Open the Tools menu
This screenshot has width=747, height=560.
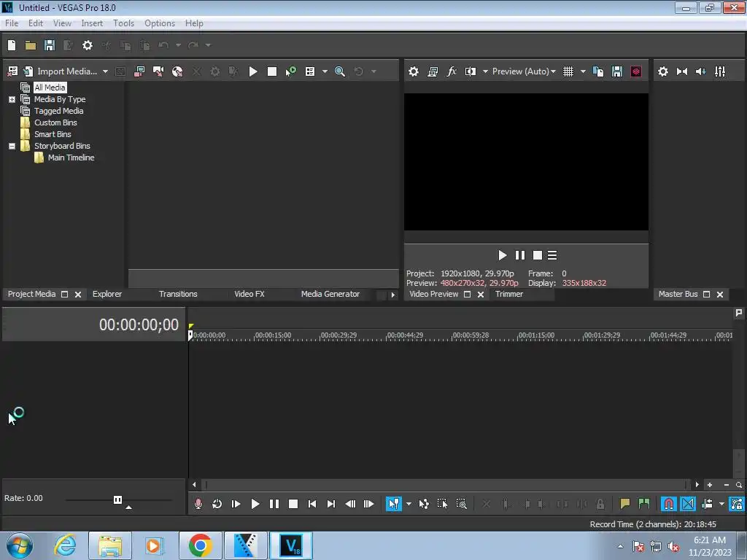click(x=123, y=23)
